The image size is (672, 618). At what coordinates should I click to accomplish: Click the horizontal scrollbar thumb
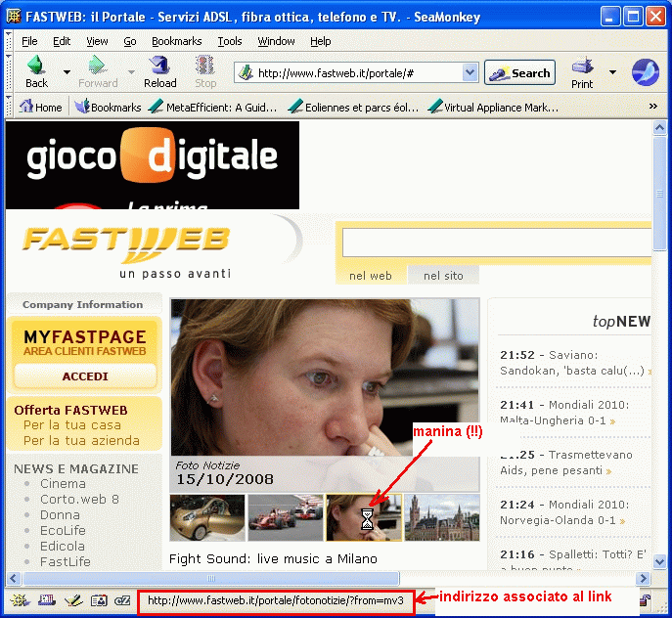211,579
